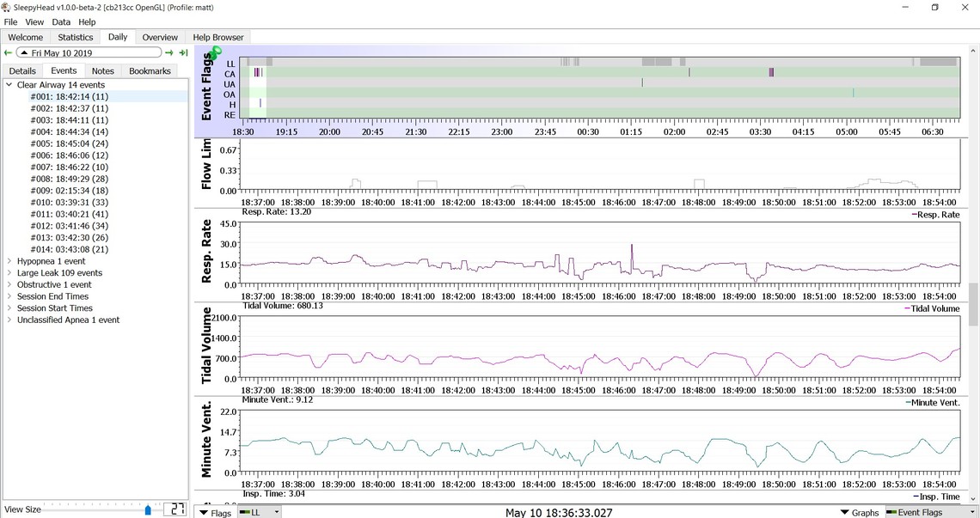
Task: Switch to the Overview tab
Action: (x=160, y=38)
